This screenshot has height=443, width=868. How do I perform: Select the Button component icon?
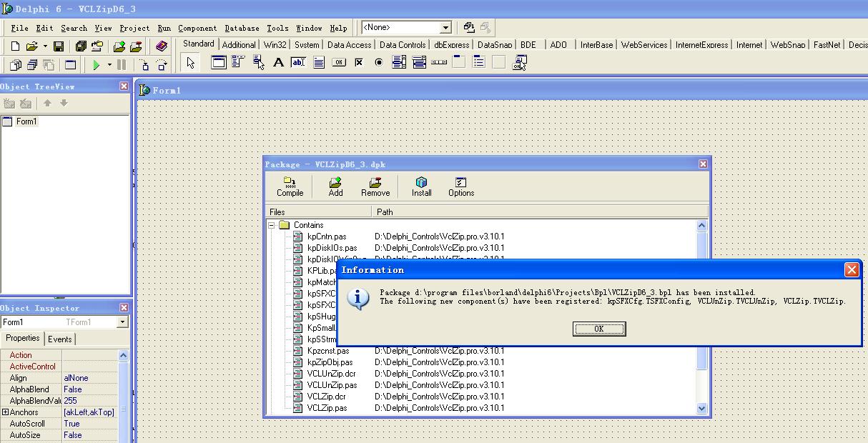tap(339, 63)
